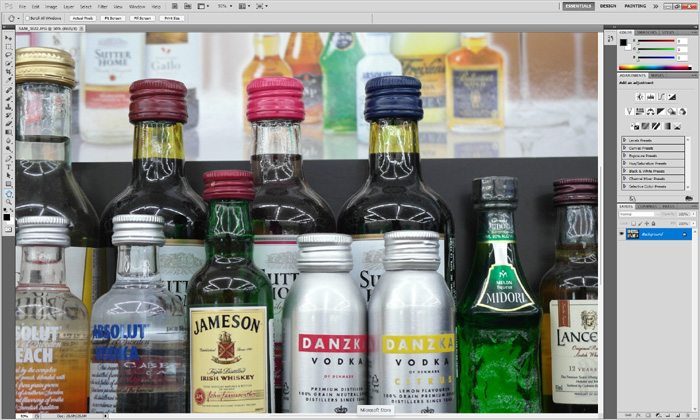Screen dimensions: 700x420
Task: Select the Zoom tool in toolbox
Action: 8,203
